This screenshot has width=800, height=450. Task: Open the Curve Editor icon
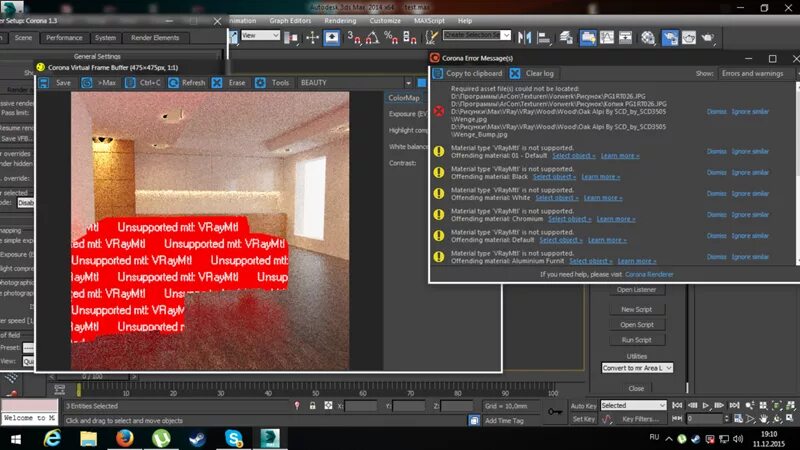tap(607, 37)
